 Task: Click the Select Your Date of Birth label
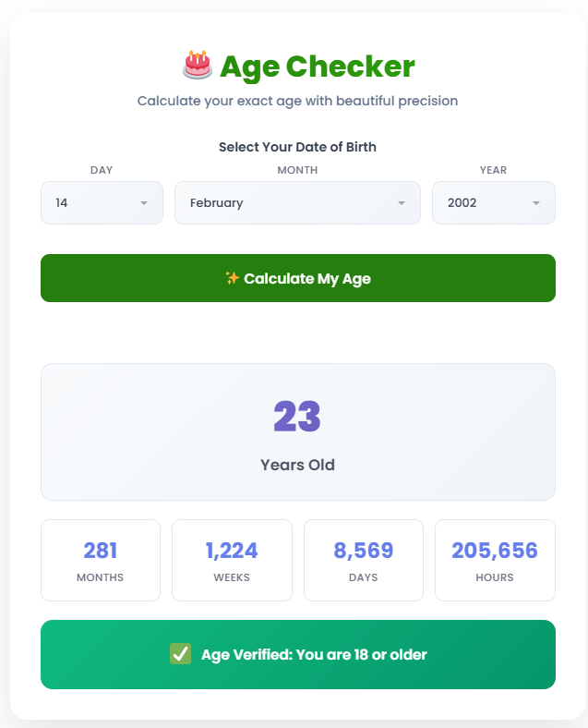coord(298,147)
